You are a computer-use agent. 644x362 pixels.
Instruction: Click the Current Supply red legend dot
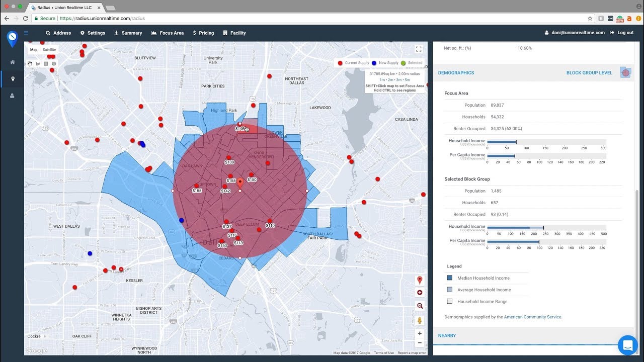pyautogui.click(x=341, y=63)
